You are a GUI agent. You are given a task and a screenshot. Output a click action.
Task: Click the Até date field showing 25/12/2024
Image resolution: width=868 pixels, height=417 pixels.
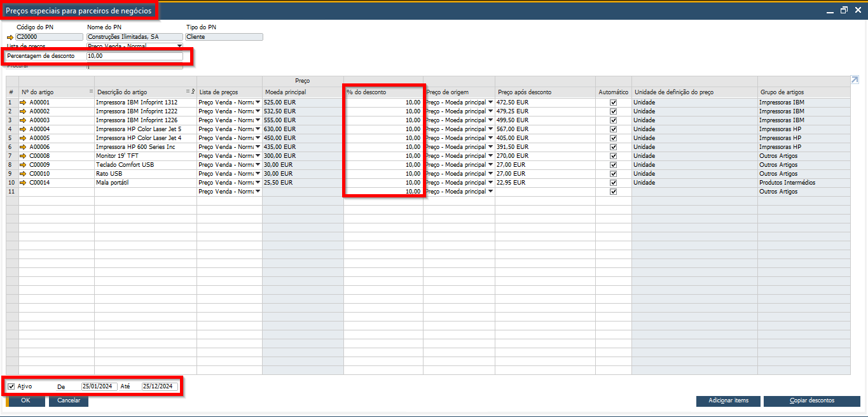160,386
